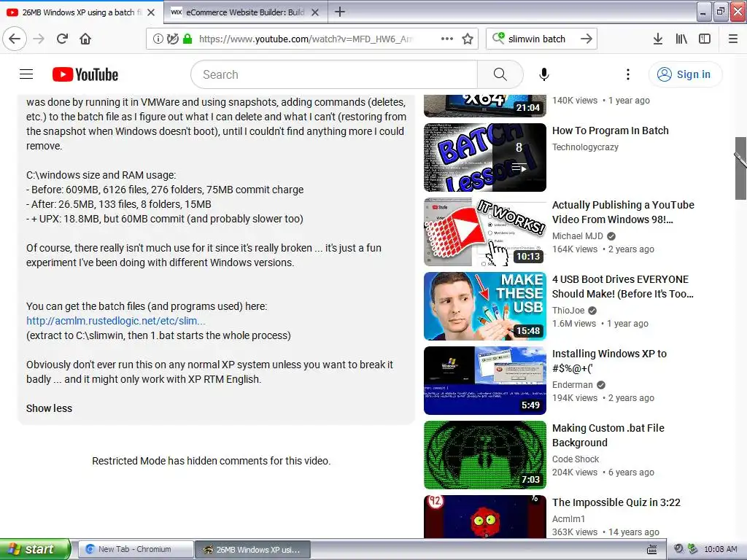The height and width of the screenshot is (560, 747).
Task: Open Installing Windows XP to #$%@+(' video
Action: [609, 361]
